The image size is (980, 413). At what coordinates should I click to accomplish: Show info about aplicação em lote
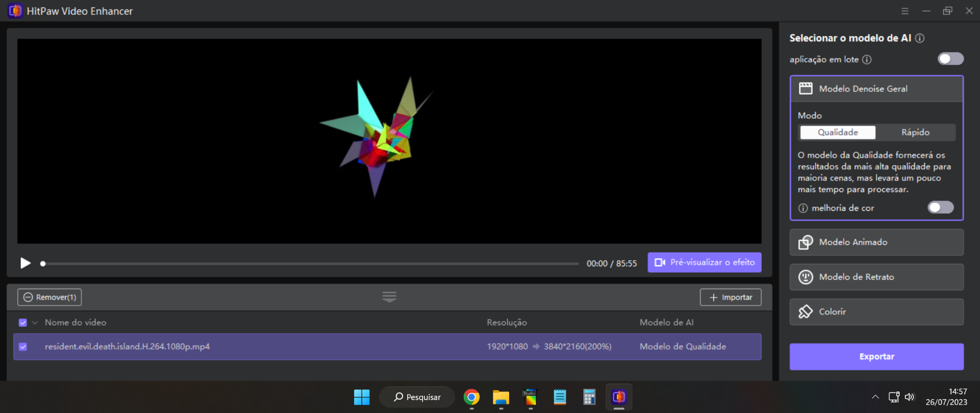tap(867, 60)
